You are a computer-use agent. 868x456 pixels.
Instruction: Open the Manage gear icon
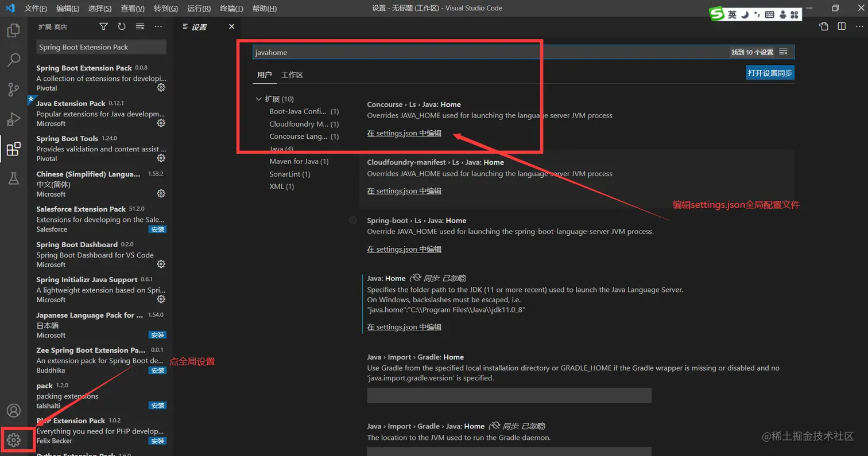tap(13, 440)
